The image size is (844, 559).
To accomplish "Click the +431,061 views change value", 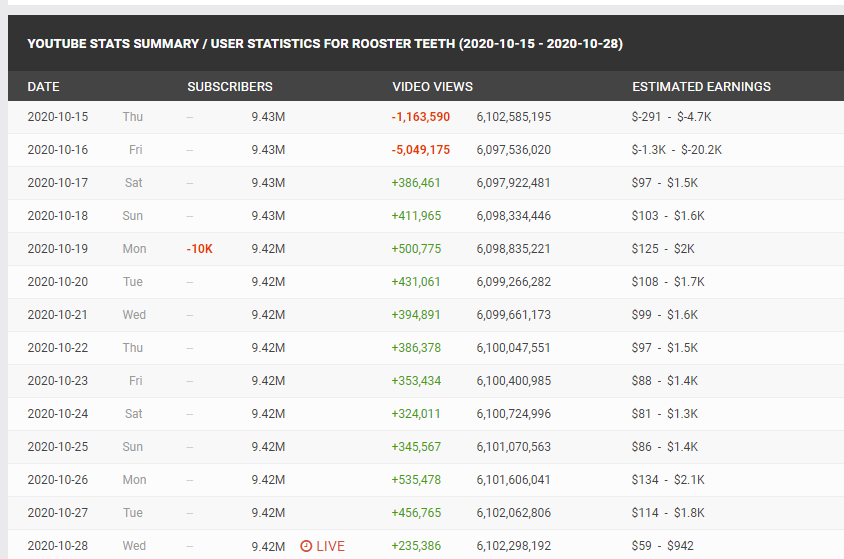I will click(416, 282).
